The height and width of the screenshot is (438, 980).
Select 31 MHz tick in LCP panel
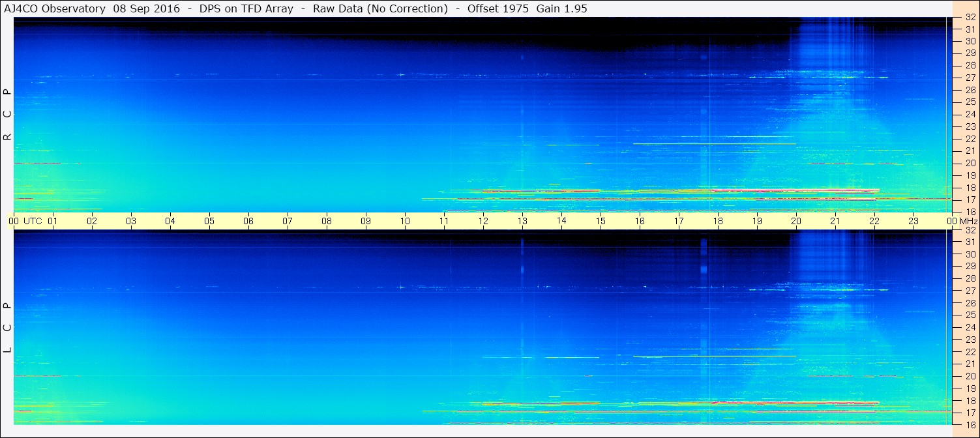(x=970, y=242)
